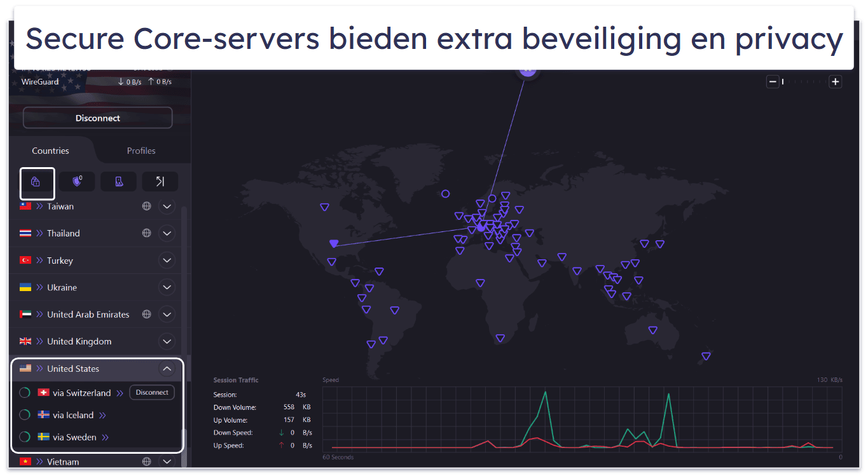Click the western Canada map marker
The height and width of the screenshot is (476, 868).
point(324,207)
